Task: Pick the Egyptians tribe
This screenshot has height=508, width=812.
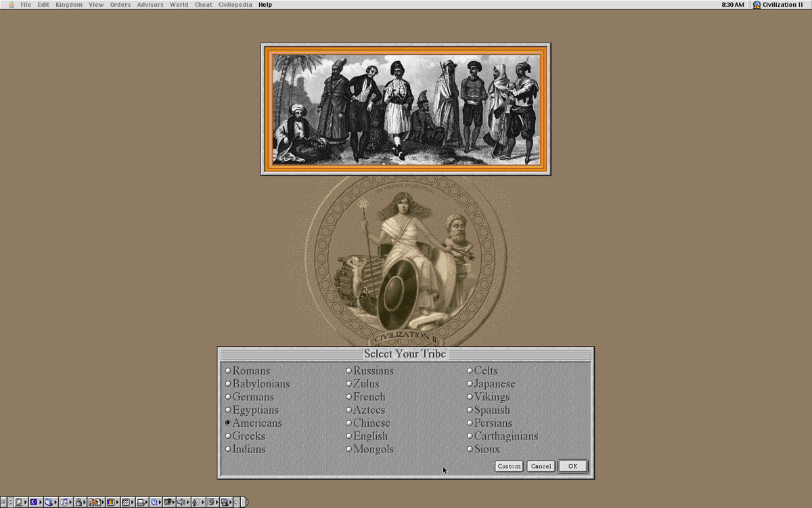Action: tap(252, 410)
